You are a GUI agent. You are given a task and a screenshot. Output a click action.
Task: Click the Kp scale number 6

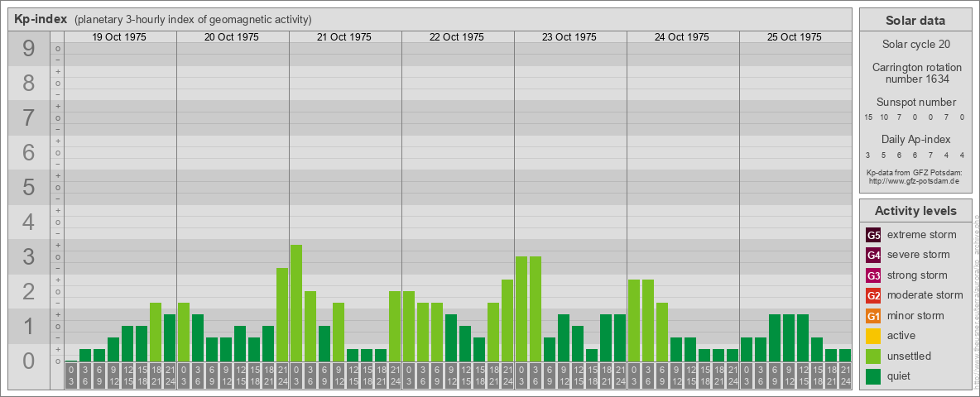(x=29, y=152)
